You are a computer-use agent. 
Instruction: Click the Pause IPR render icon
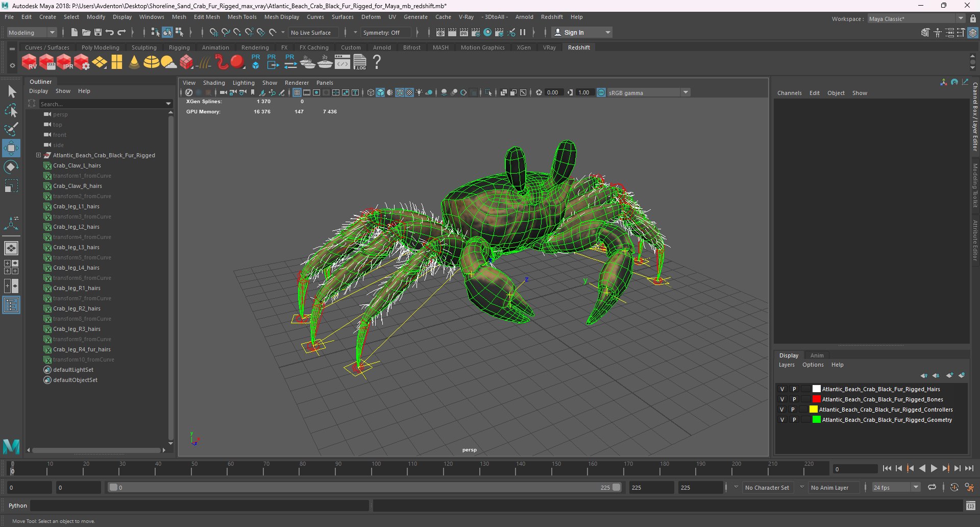tap(523, 32)
